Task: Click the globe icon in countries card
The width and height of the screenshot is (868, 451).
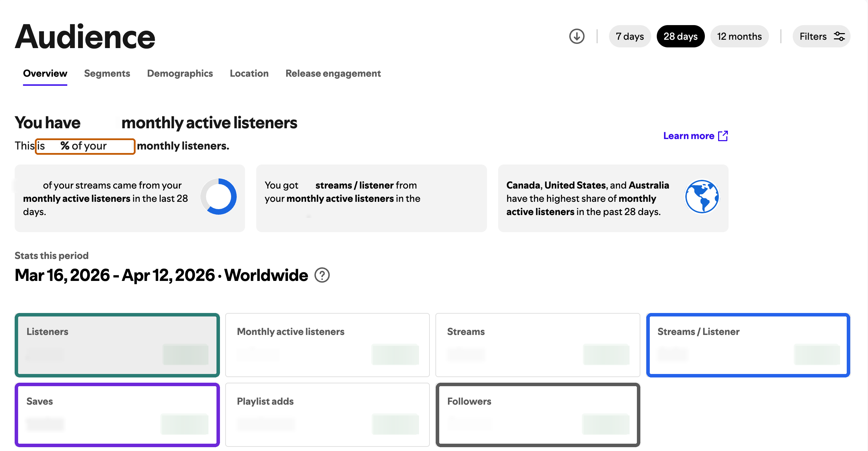Action: tap(702, 197)
